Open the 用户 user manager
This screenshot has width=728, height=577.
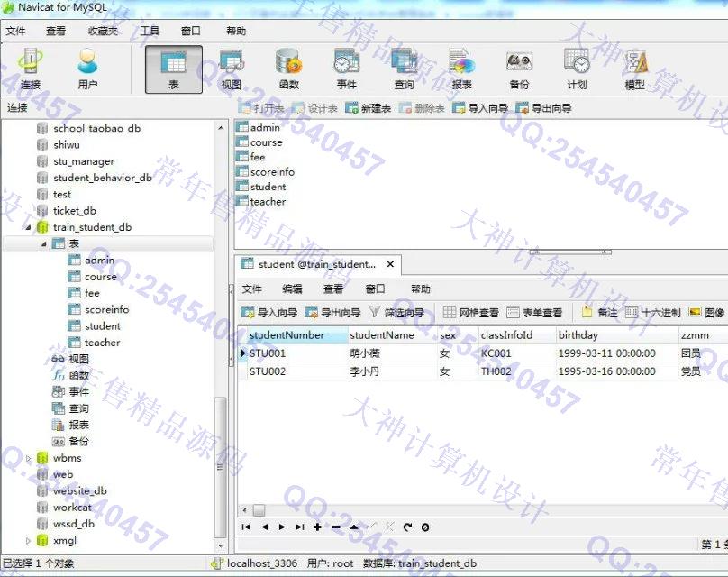87,69
